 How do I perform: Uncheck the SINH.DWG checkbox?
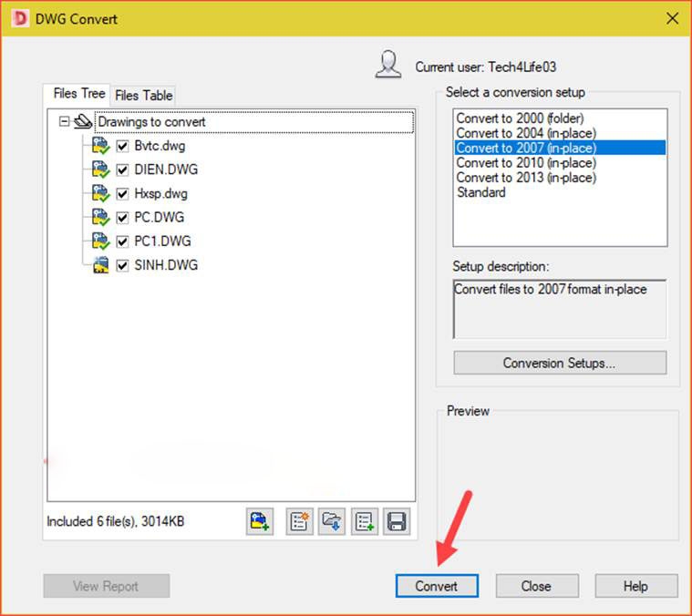pyautogui.click(x=122, y=265)
